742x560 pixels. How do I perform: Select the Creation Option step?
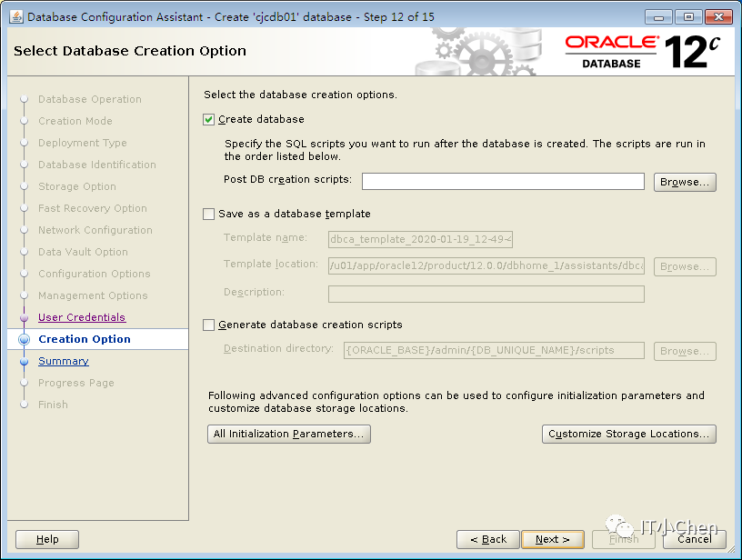85,339
